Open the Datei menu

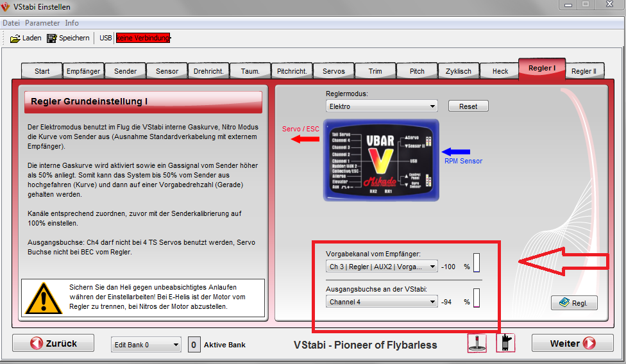(x=12, y=23)
